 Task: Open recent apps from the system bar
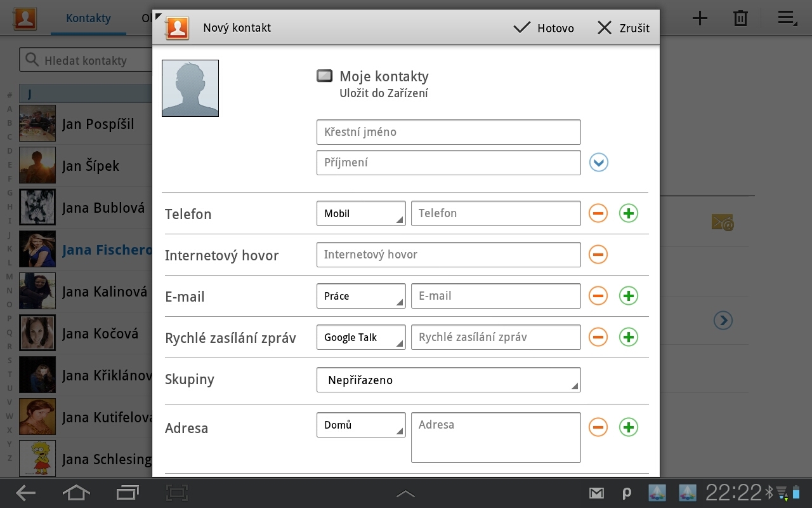point(128,493)
